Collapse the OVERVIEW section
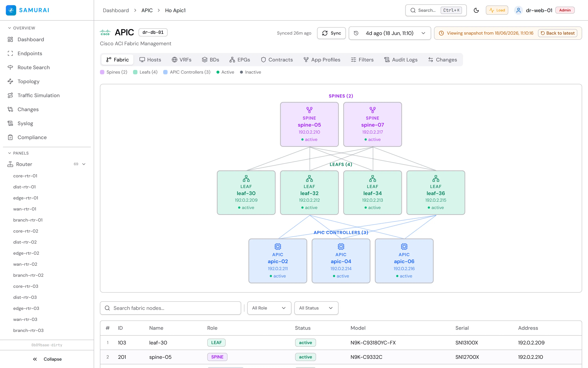Viewport: 588px width, 368px height. pos(21,28)
